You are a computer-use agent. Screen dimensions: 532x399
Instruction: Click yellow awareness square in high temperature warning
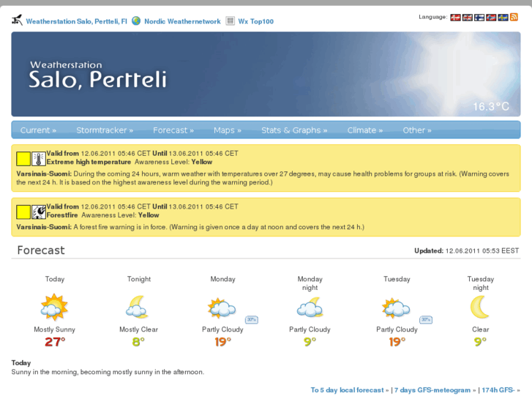click(23, 159)
